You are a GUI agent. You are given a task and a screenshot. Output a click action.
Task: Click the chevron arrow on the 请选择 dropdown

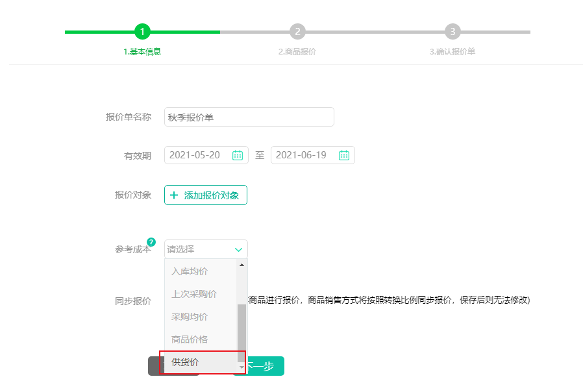238,249
